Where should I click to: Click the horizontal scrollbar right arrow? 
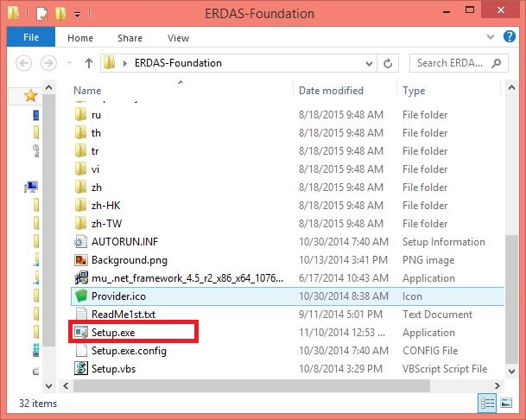click(x=497, y=385)
